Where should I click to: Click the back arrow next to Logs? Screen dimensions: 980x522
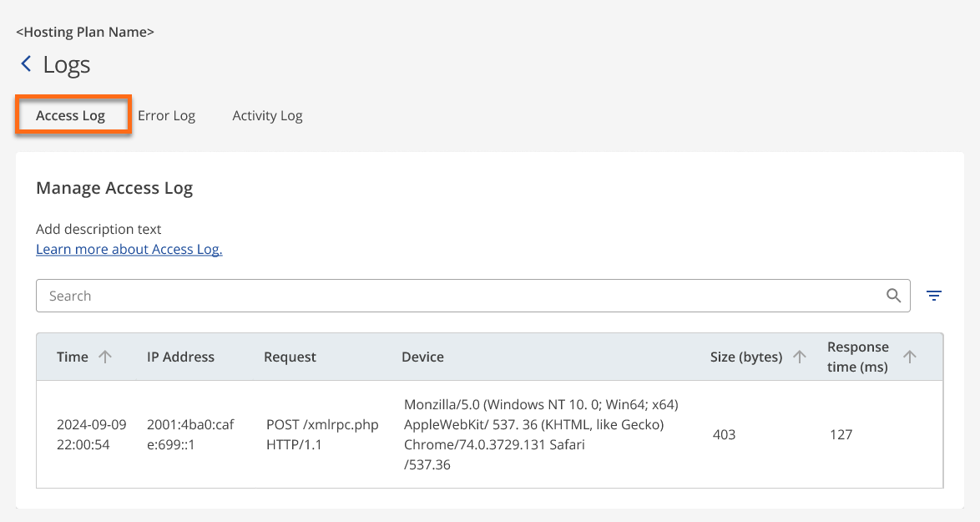[x=25, y=63]
